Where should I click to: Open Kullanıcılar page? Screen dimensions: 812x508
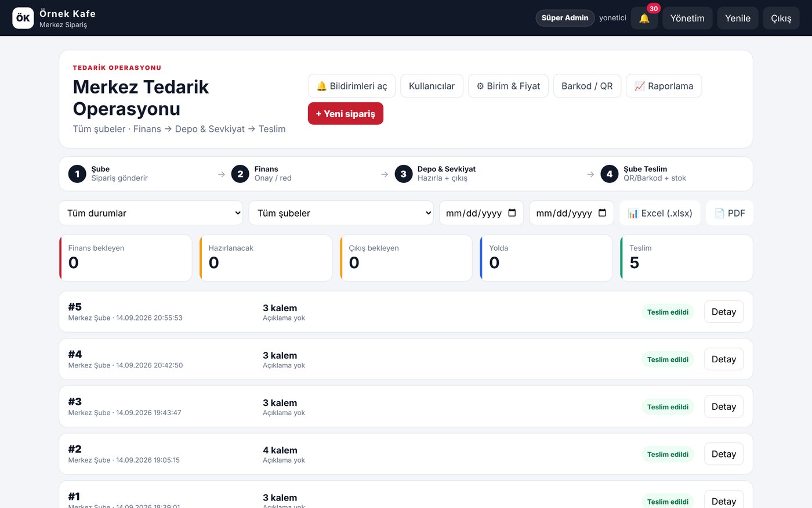pos(432,86)
